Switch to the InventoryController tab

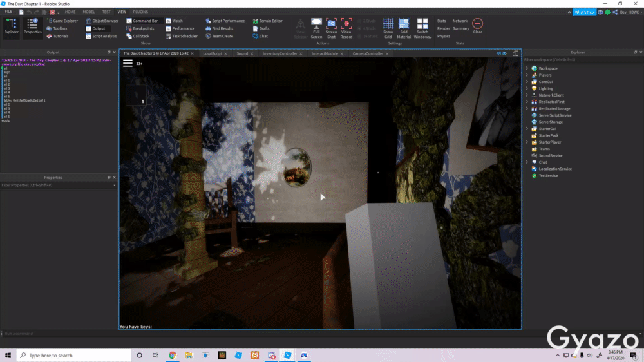(x=279, y=53)
